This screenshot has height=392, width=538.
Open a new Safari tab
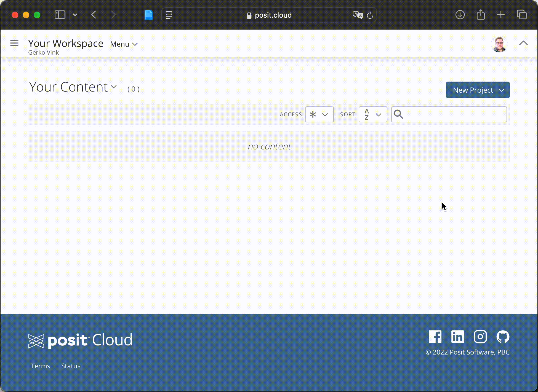pos(501,15)
